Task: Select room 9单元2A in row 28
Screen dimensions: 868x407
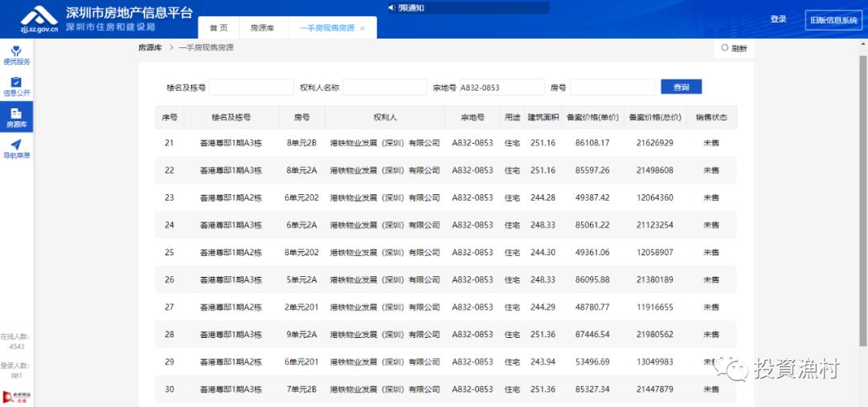Action: click(x=301, y=335)
